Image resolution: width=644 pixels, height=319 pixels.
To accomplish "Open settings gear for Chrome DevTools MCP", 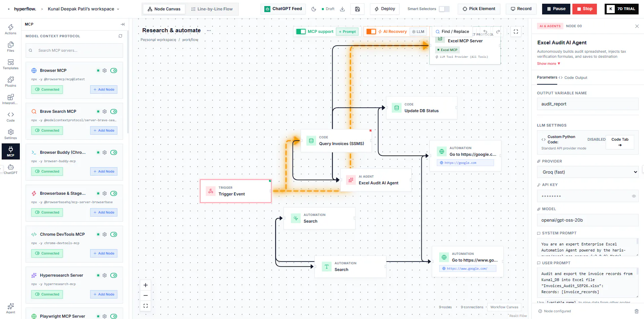I will 105,234.
